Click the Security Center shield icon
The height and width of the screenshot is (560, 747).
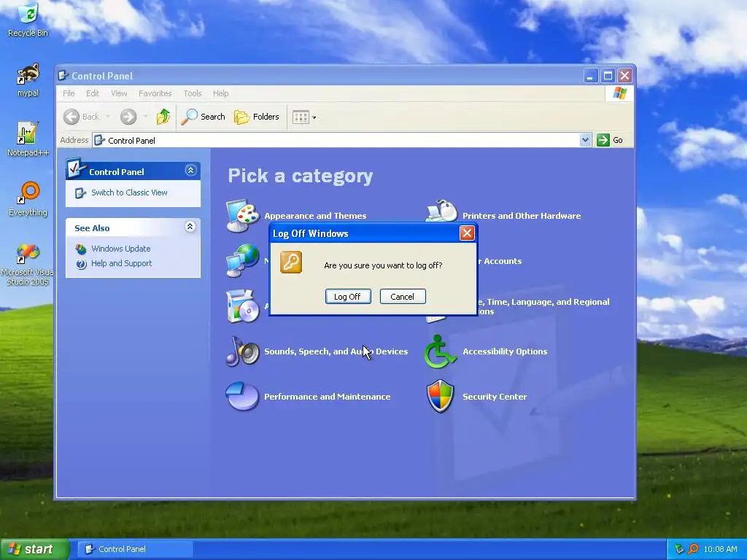(x=440, y=396)
